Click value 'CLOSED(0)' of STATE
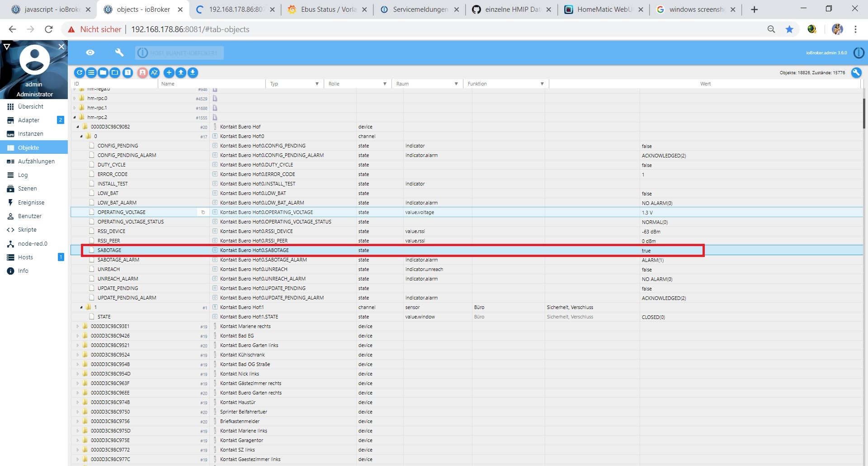 (x=653, y=317)
